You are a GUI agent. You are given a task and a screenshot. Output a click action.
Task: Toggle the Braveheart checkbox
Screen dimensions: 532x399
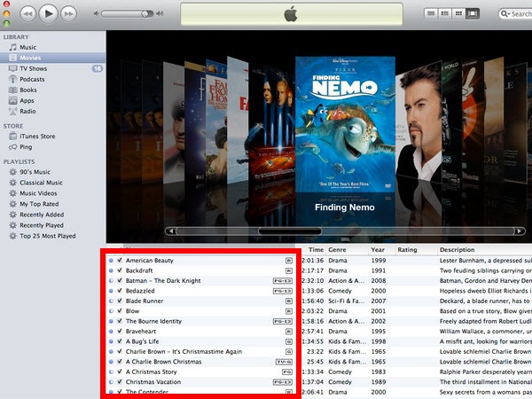[120, 331]
